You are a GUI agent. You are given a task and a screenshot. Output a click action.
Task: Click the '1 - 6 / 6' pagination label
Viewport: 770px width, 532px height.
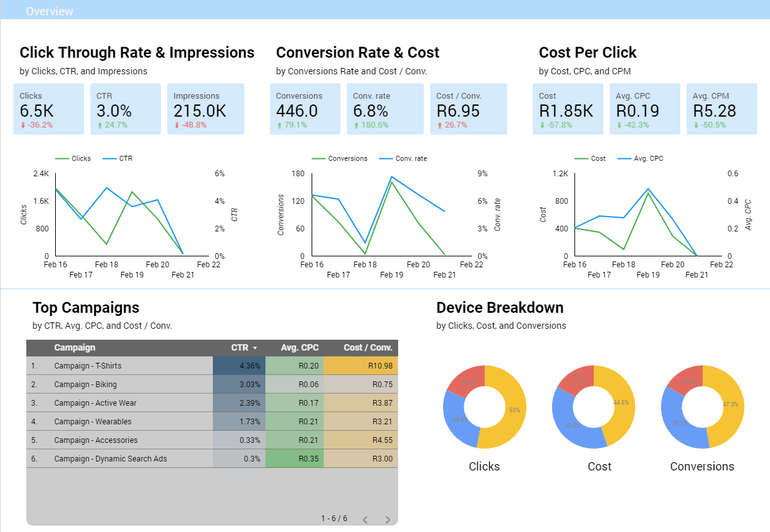[334, 518]
